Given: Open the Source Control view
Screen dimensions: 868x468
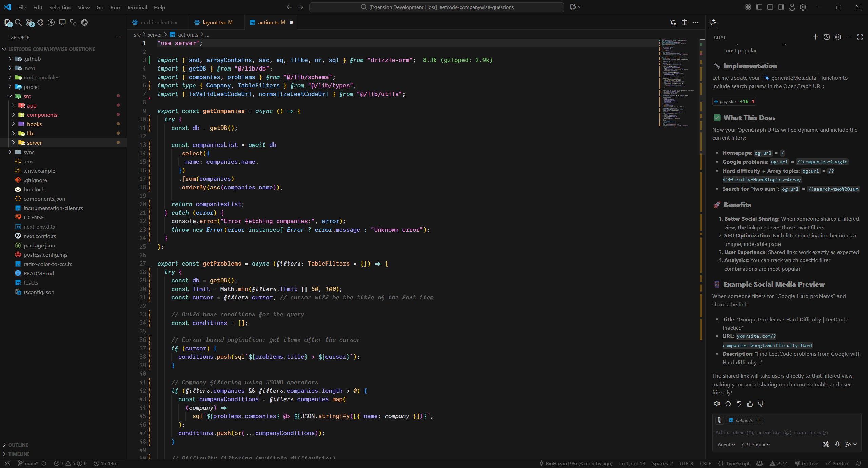Looking at the screenshot, I should [29, 22].
